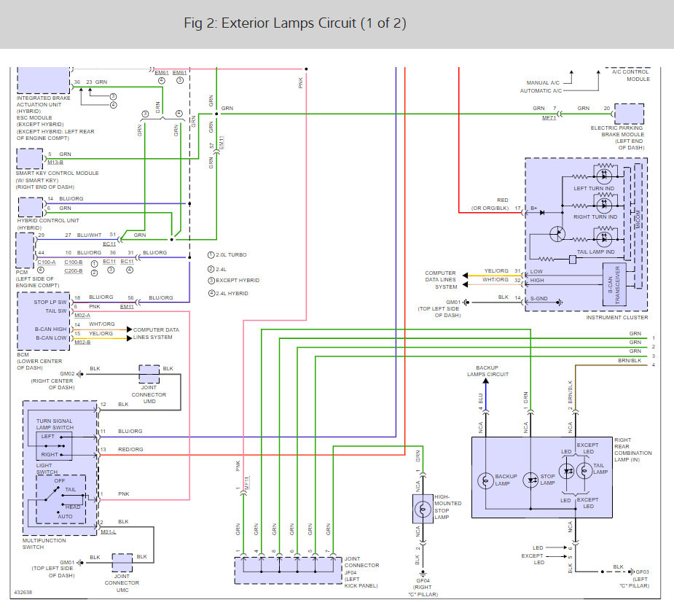674x616 pixels.
Task: Click the MICOM block in the cluster
Action: pos(638,225)
